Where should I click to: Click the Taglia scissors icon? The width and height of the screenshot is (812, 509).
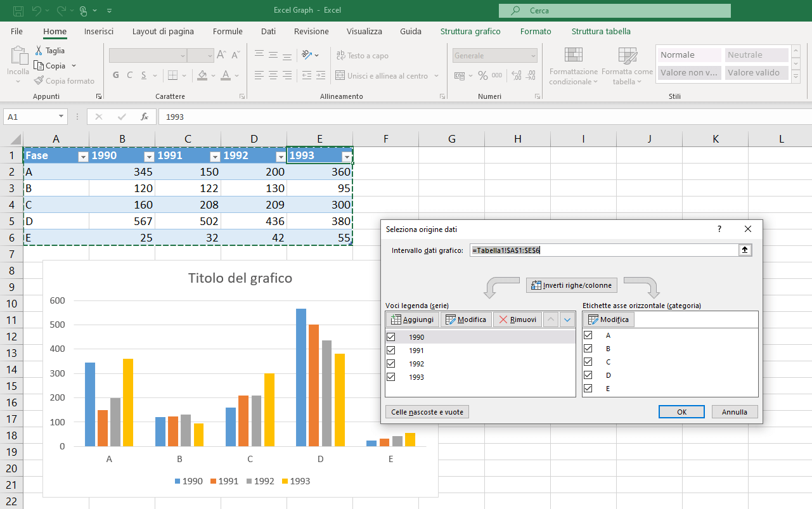[x=39, y=51]
